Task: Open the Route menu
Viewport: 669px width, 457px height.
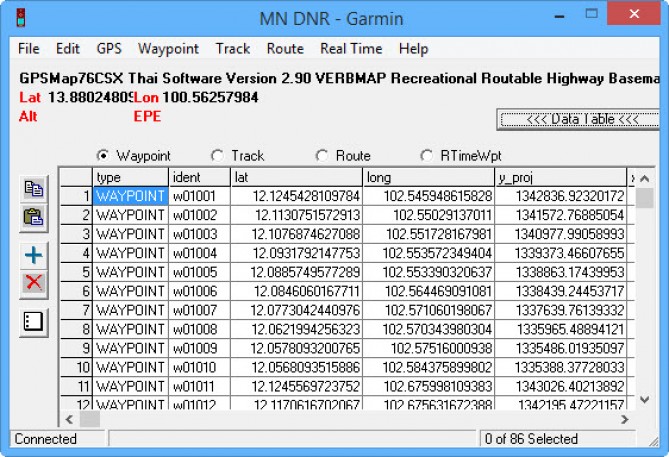Action: pos(285,49)
